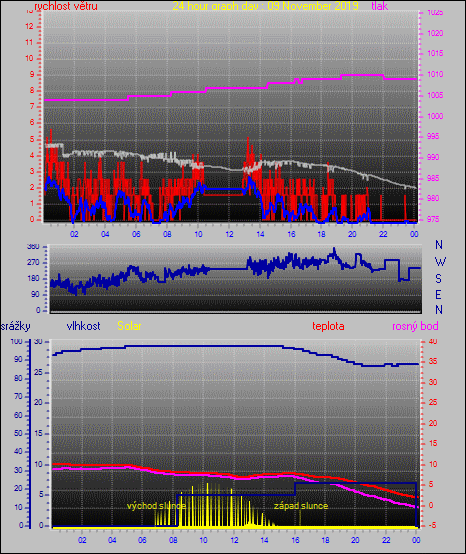Viewport: 466px width, 554px height.
Task: Click the magenta 'tlak' pressure label
Action: 379,6
